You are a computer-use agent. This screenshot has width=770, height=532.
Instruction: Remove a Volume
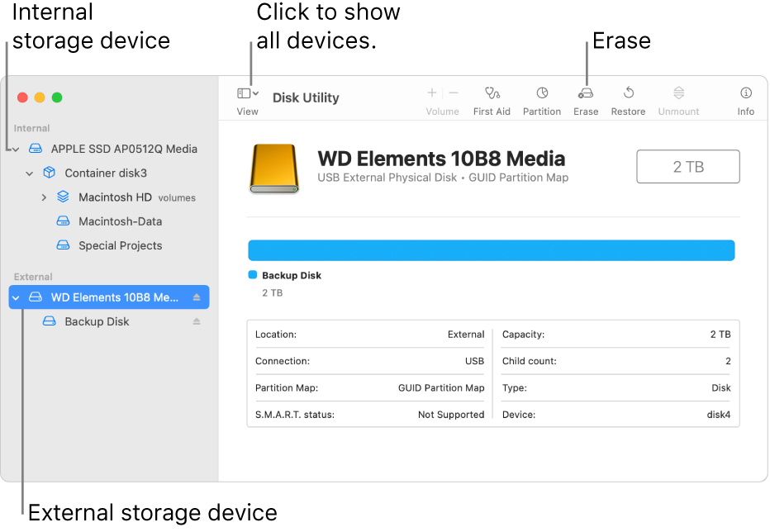[452, 93]
